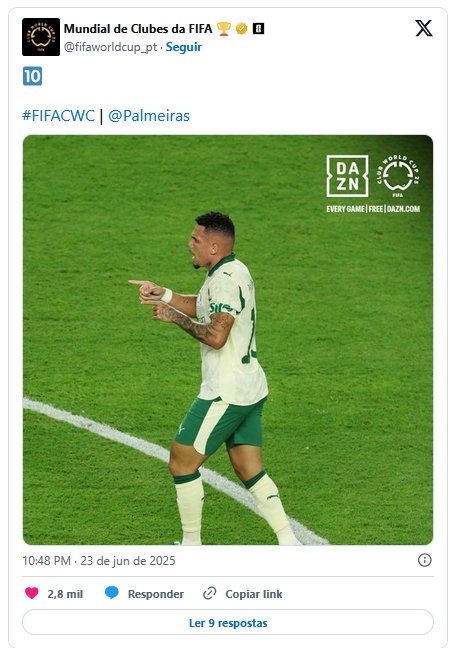Click Ler 9 respostas button
This screenshot has height=651, width=457.
(228, 622)
